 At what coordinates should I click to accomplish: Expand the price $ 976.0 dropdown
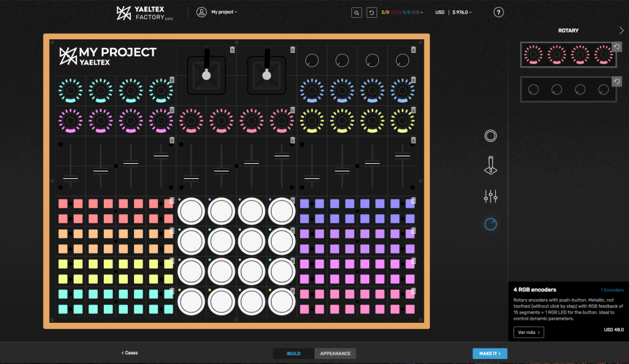click(x=461, y=12)
